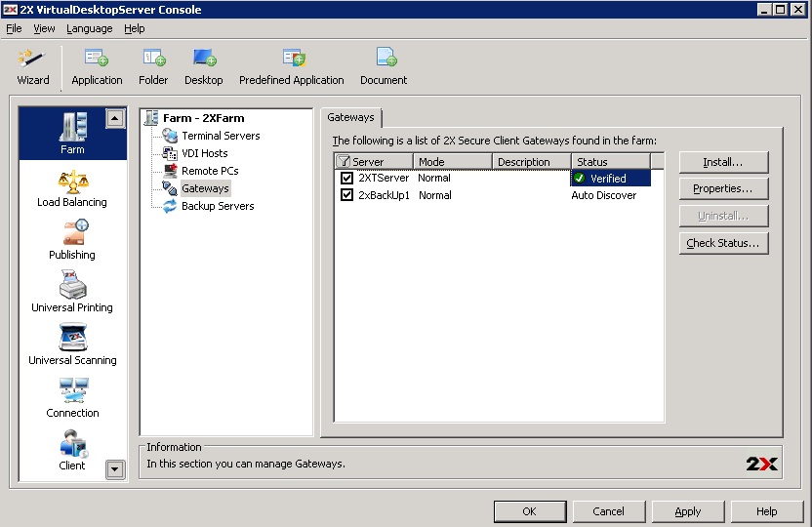Open the Connection settings section
812x527 pixels.
(x=72, y=397)
